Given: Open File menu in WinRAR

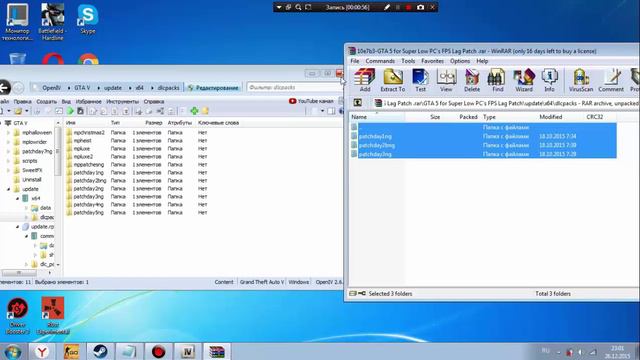Looking at the screenshot, I should point(355,61).
